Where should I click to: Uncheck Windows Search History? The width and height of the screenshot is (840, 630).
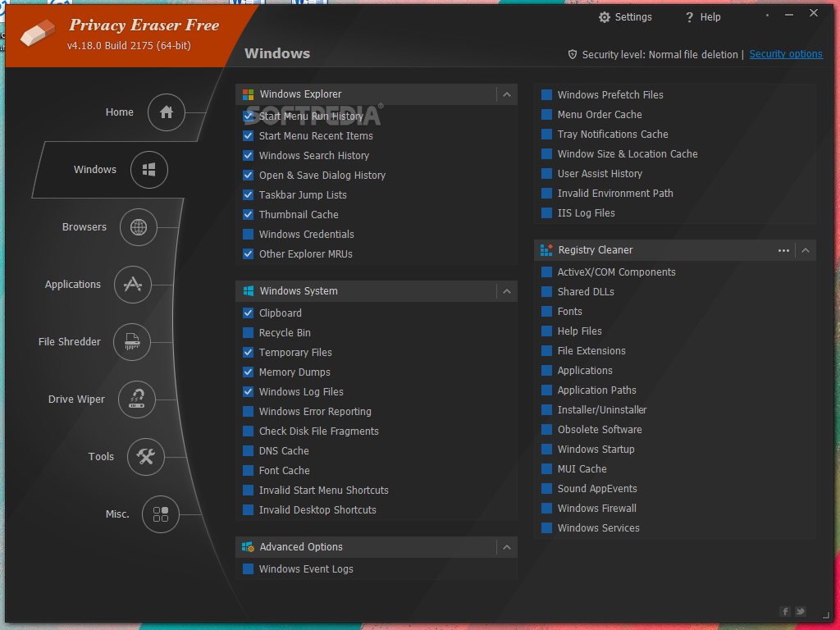(x=248, y=155)
